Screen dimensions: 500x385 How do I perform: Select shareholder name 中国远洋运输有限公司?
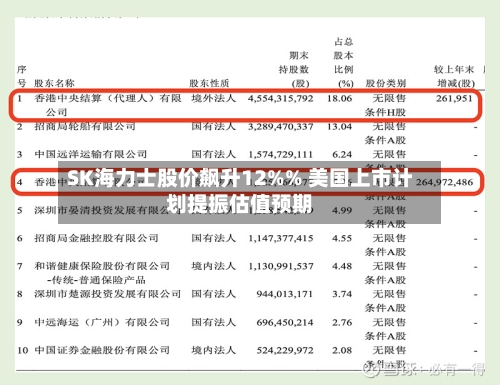click(x=91, y=154)
